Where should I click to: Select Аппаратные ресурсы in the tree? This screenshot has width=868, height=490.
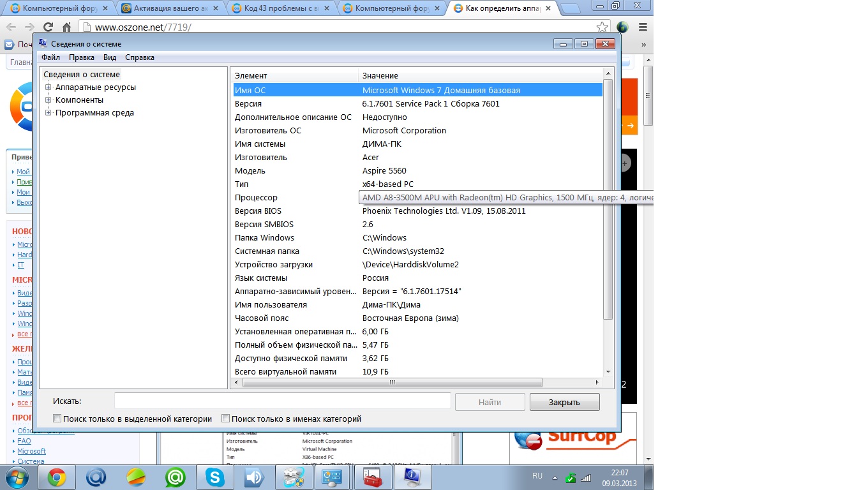pos(96,87)
